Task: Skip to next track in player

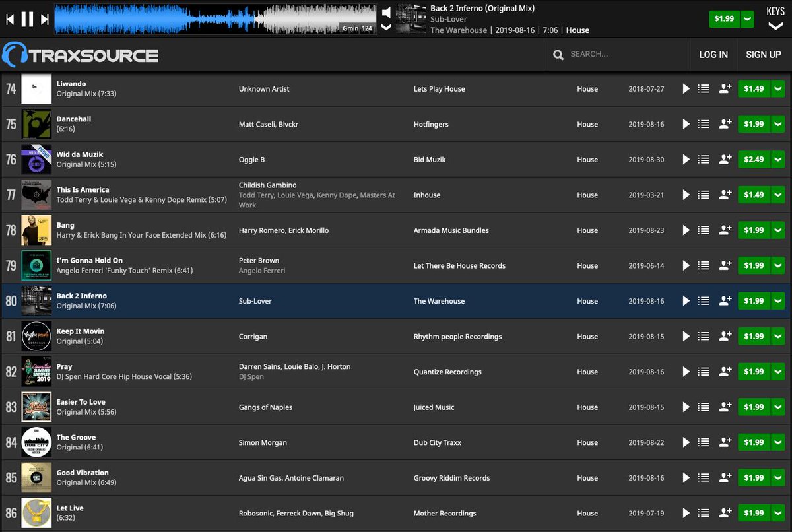Action: coord(44,19)
